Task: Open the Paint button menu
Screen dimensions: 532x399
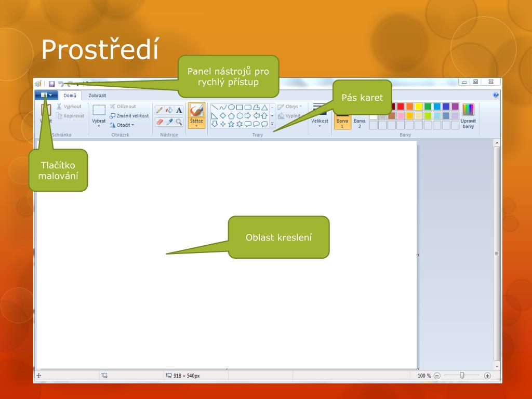Action: [x=46, y=96]
